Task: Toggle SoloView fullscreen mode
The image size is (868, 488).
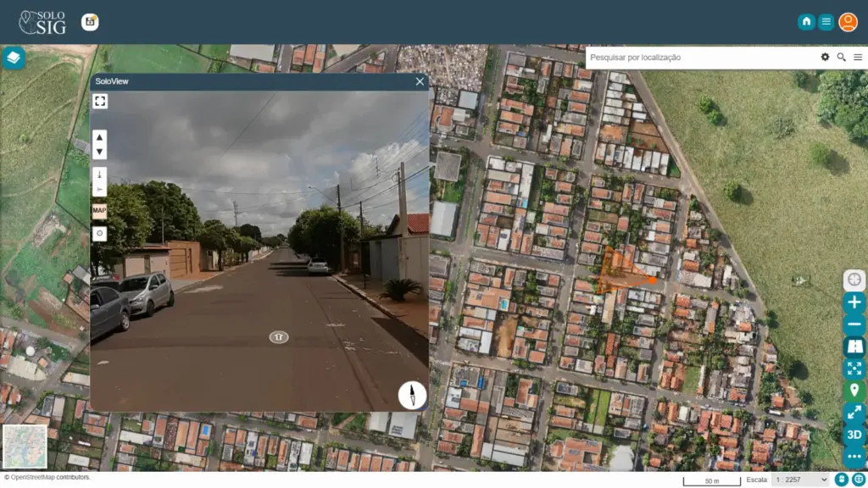Action: pyautogui.click(x=100, y=101)
